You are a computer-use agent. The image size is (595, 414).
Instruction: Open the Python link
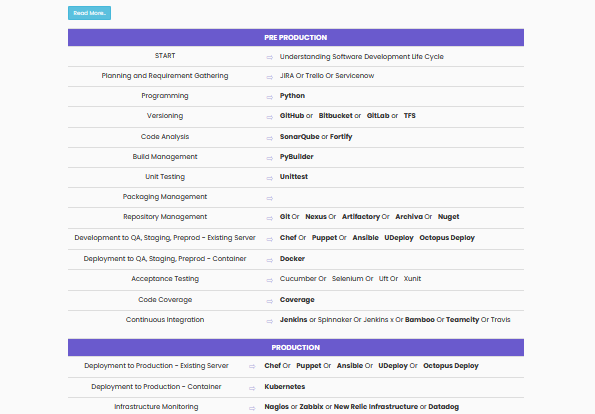click(292, 96)
